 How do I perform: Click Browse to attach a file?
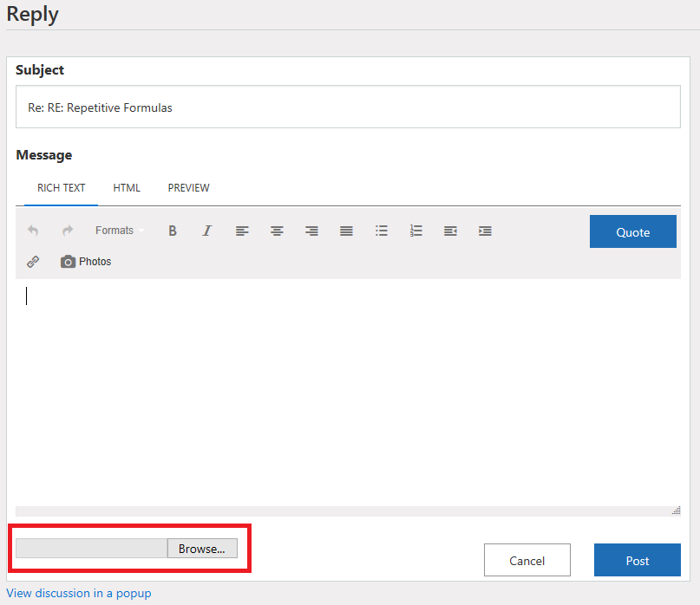point(202,549)
